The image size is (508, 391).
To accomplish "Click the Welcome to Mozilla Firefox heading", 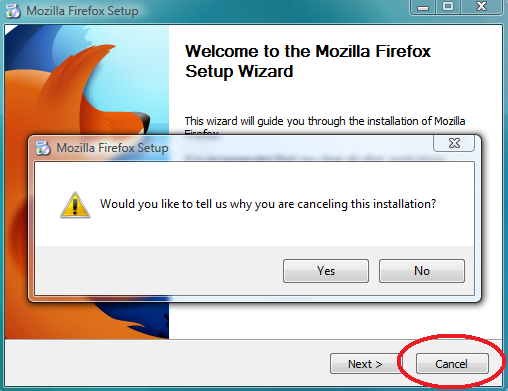I will 308,61.
